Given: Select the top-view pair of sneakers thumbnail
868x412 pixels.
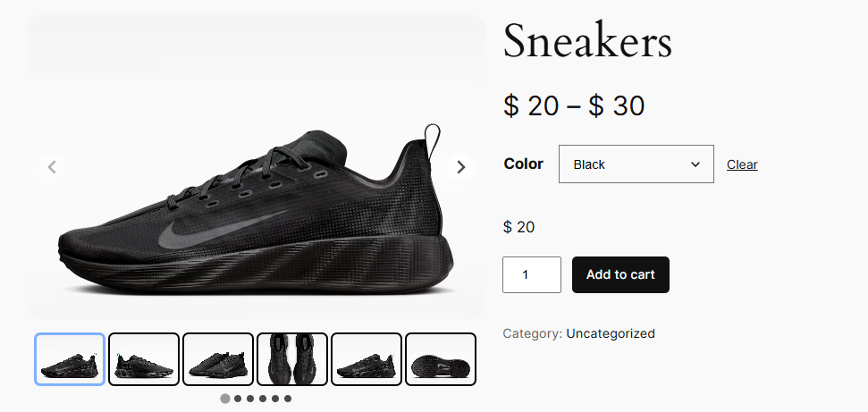Looking at the screenshot, I should click(x=292, y=359).
